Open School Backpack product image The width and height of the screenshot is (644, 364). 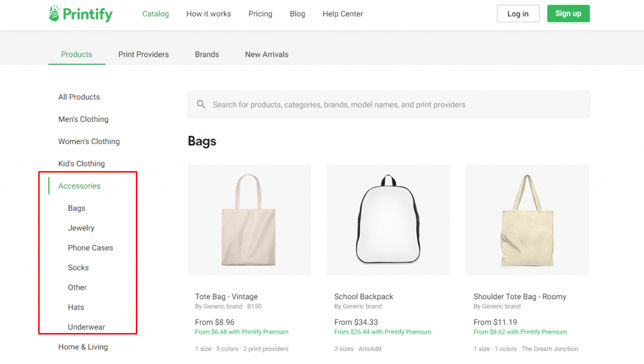(x=388, y=220)
